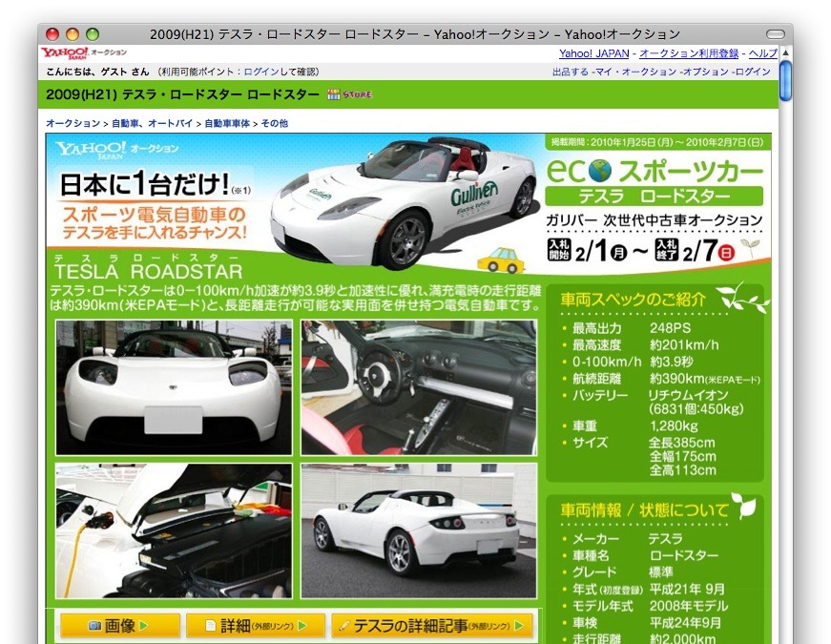This screenshot has height=644, width=831.
Task: Click the 詳細 external link button
Action: click(x=256, y=626)
